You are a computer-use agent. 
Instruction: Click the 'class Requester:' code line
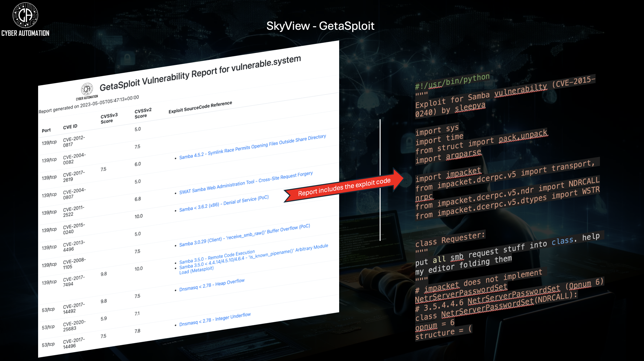tap(450, 239)
